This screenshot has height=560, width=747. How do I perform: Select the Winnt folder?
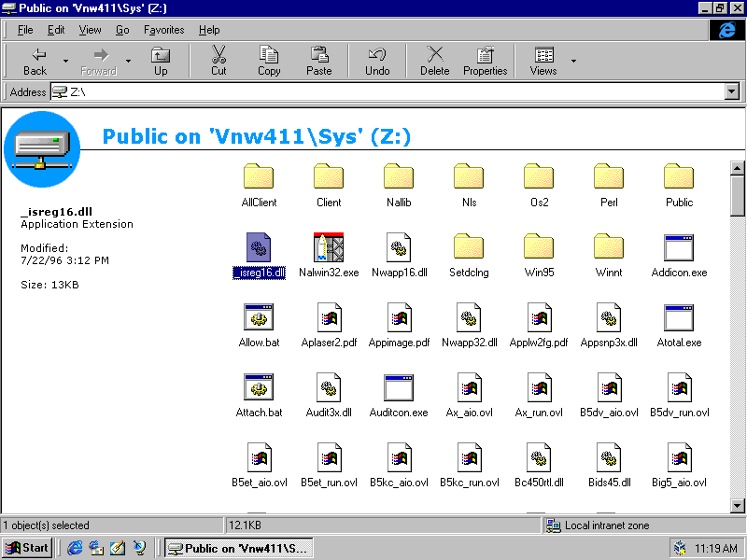(x=609, y=256)
